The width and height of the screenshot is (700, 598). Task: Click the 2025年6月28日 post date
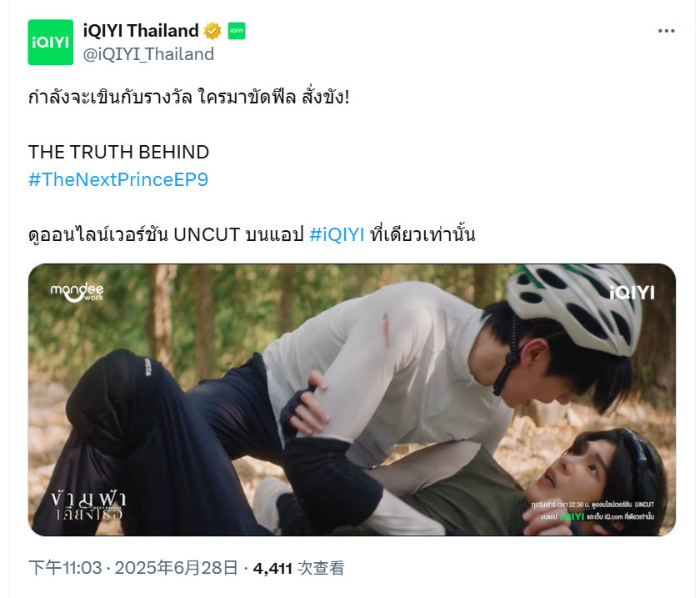click(176, 568)
